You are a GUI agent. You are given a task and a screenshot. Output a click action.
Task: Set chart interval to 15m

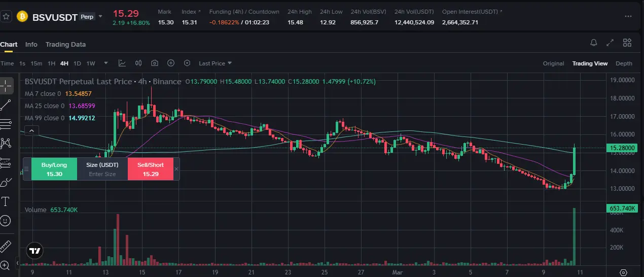[36, 63]
